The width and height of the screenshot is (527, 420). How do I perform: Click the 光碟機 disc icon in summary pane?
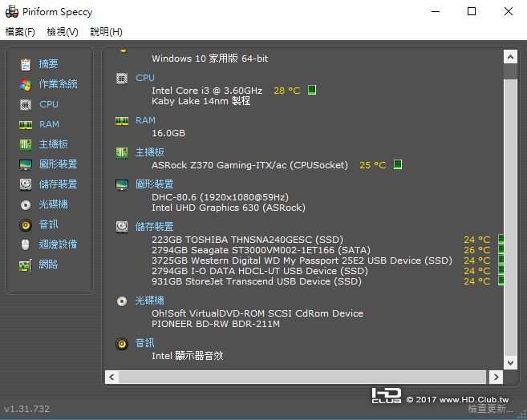point(122,301)
